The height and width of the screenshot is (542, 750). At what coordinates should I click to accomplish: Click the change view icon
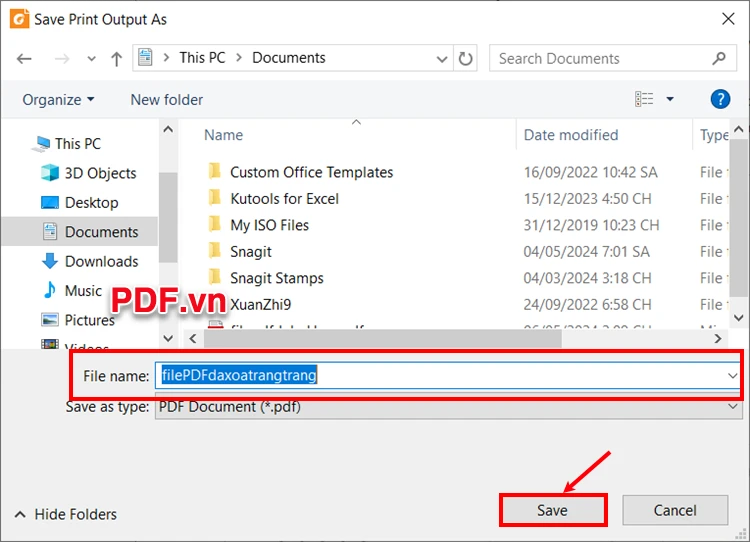[644, 99]
